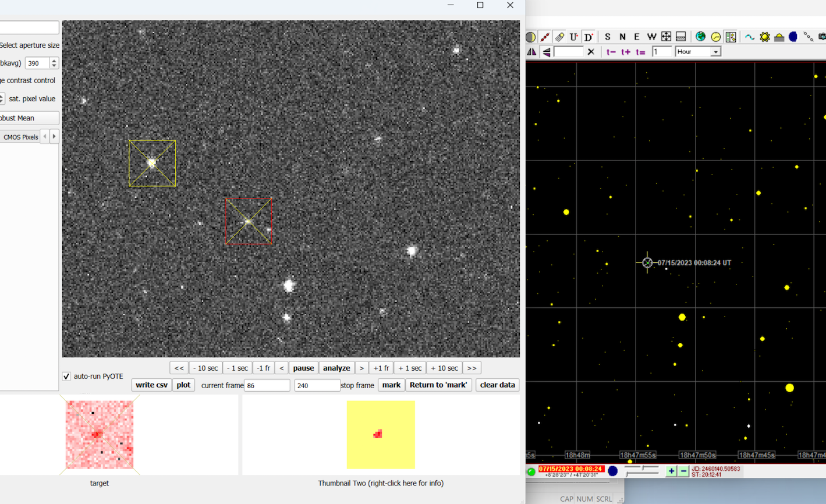This screenshot has height=504, width=826.
Task: Toggle the horizontal flip mirror icon
Action: coord(531,52)
